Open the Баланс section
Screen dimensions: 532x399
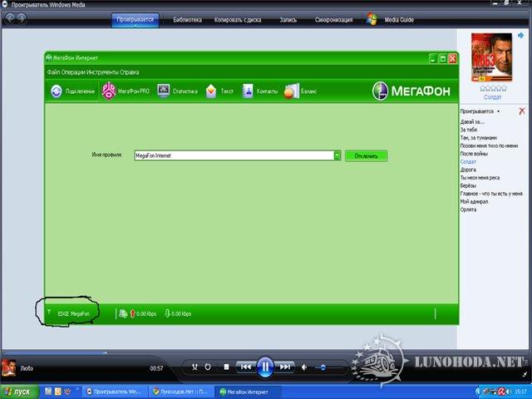(x=301, y=91)
